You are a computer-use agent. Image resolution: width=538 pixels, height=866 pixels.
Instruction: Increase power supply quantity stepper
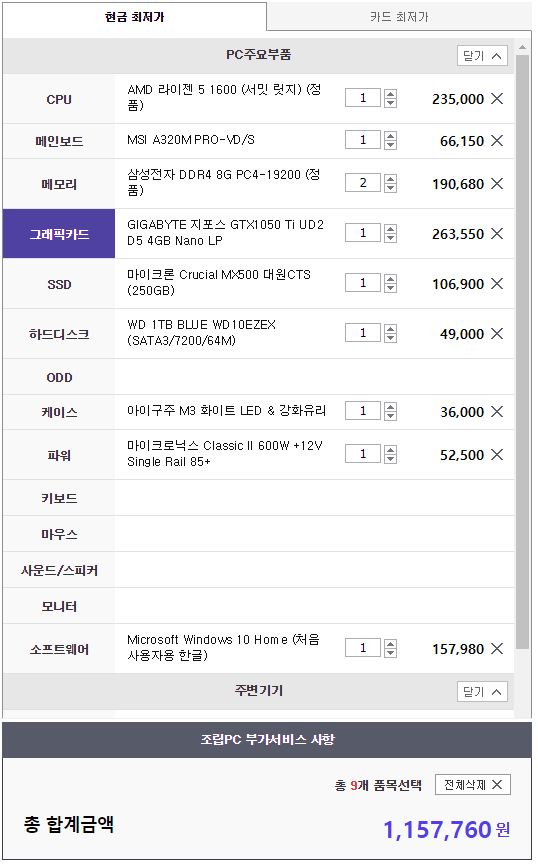391,450
